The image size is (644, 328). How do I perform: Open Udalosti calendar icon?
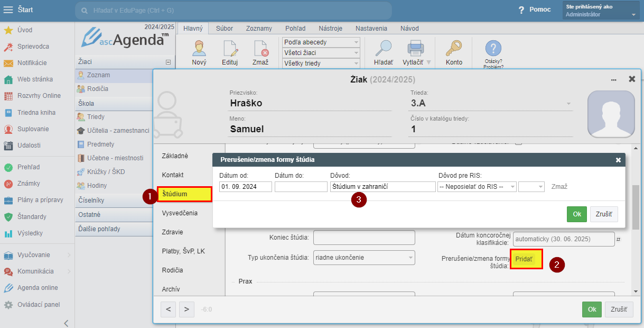click(x=8, y=145)
